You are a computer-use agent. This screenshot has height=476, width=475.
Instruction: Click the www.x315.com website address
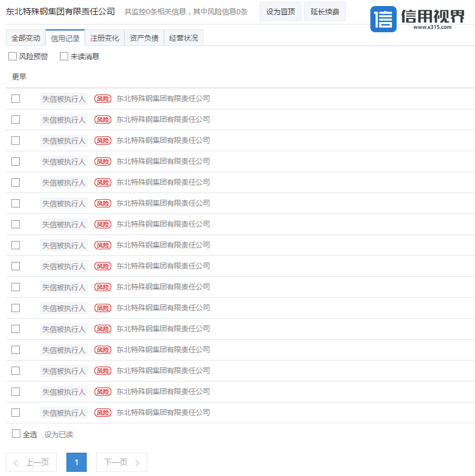(x=433, y=27)
